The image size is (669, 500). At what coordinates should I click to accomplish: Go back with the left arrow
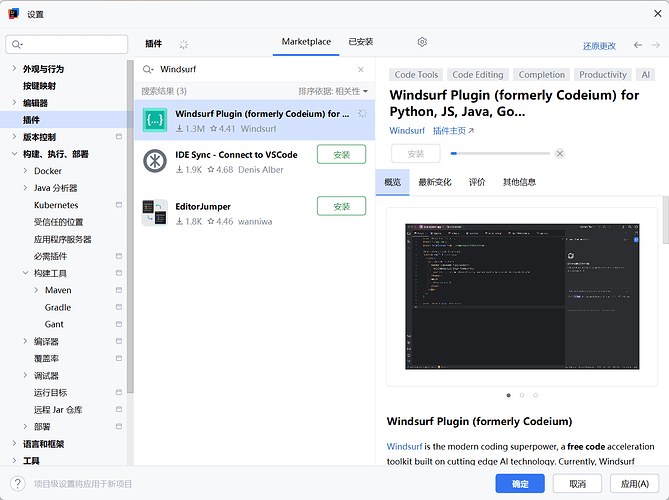[x=638, y=45]
